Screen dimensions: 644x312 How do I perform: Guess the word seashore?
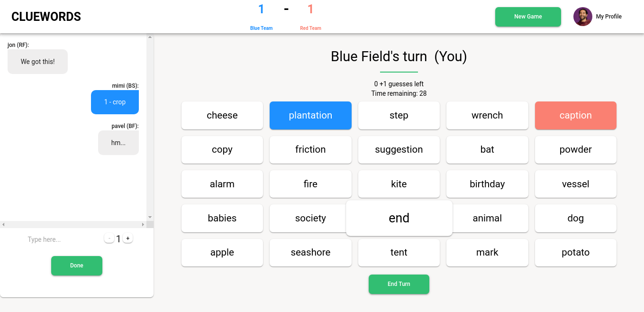coord(310,252)
